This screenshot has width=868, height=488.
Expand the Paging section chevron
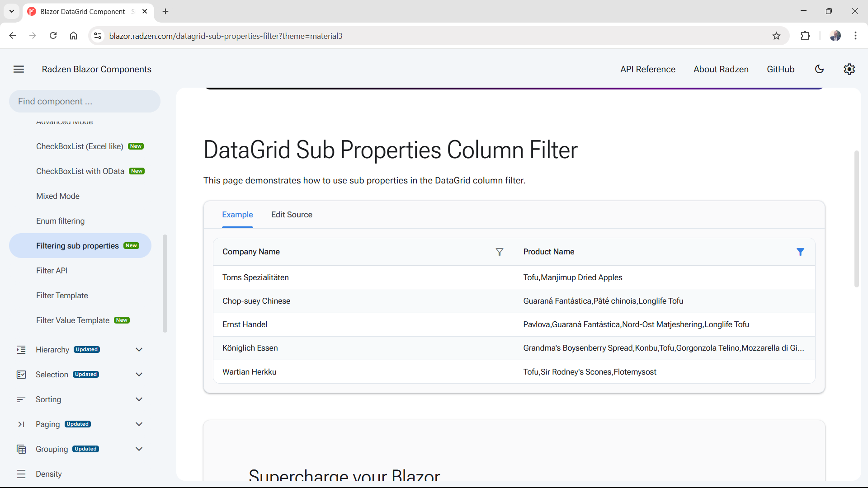pos(139,424)
